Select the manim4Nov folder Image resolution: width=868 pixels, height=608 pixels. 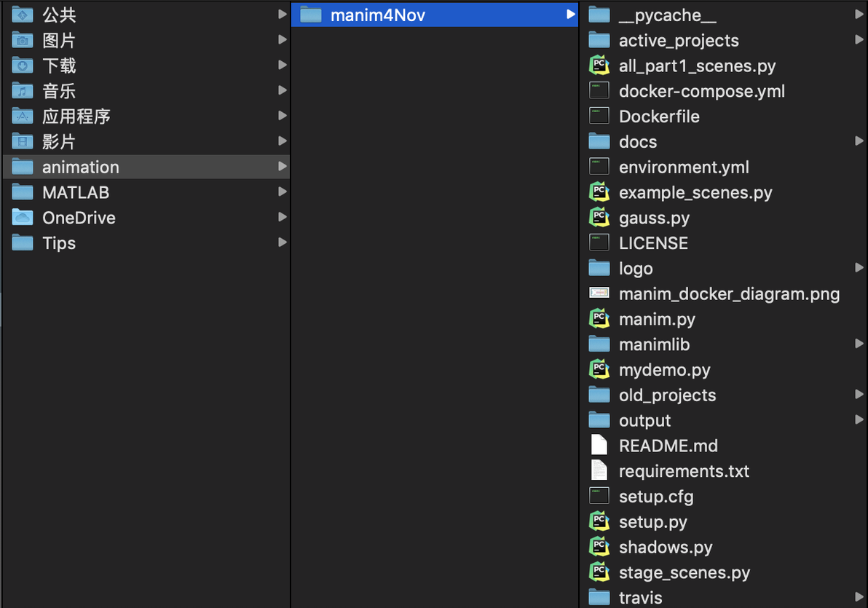click(377, 15)
